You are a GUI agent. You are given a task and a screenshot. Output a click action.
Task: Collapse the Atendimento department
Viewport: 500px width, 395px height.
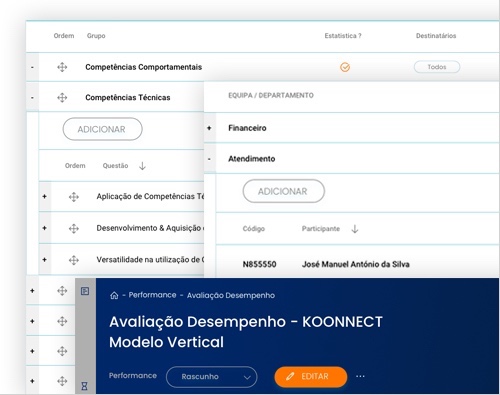point(209,159)
